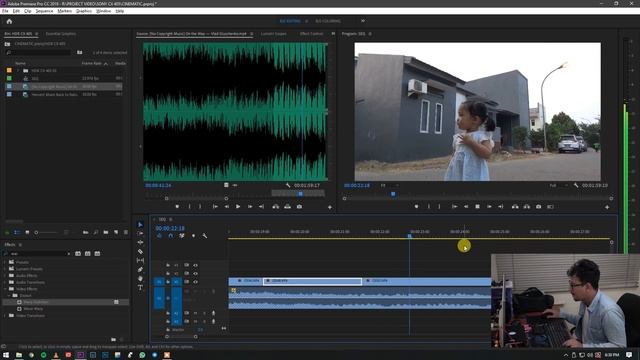Click Program monitor scrub bar playhead

coord(393,194)
